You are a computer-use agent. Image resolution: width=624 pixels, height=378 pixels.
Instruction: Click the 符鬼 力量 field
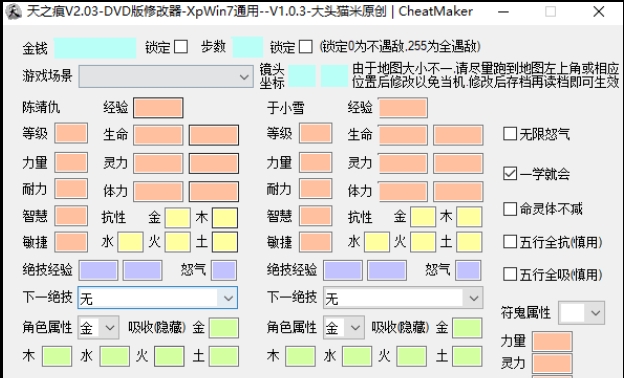(x=552, y=341)
